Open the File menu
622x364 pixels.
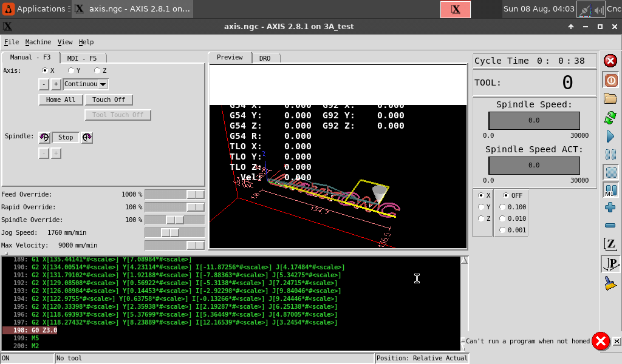12,42
